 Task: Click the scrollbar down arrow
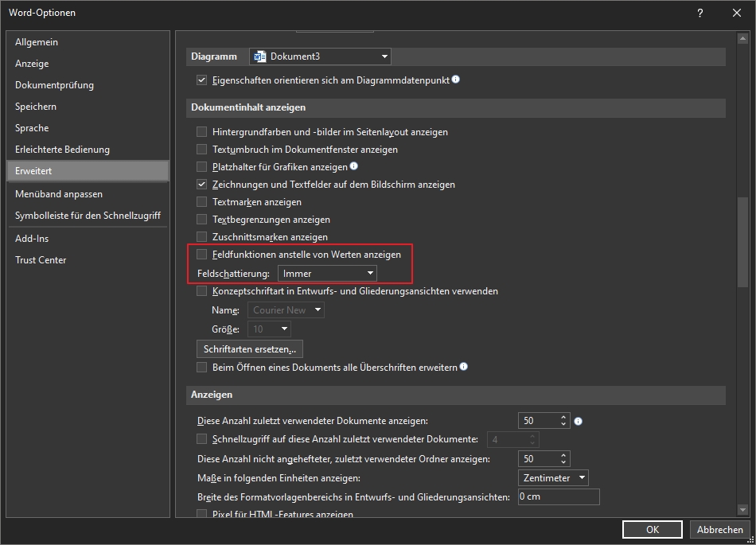coord(742,509)
